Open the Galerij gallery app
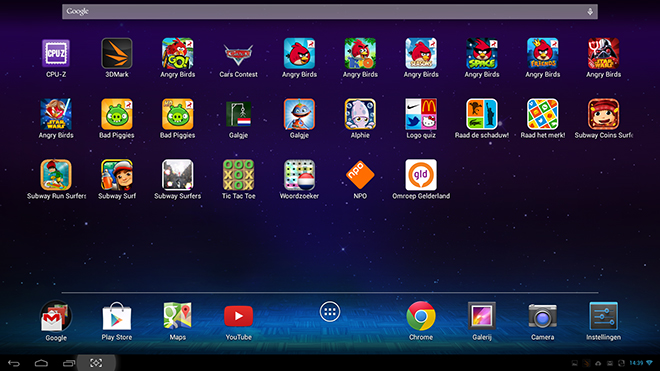 point(482,316)
